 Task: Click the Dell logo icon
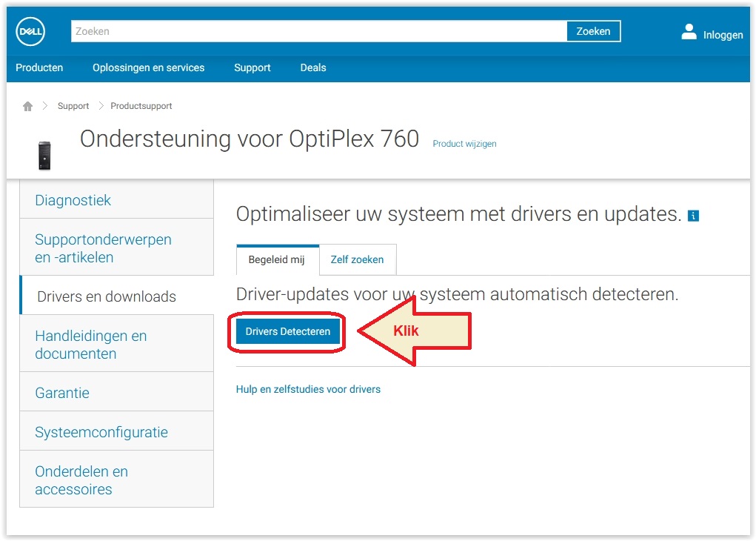(x=30, y=31)
